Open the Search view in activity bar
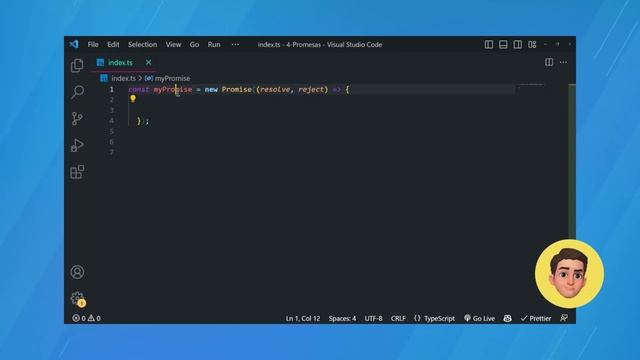The image size is (640, 360). 77,92
